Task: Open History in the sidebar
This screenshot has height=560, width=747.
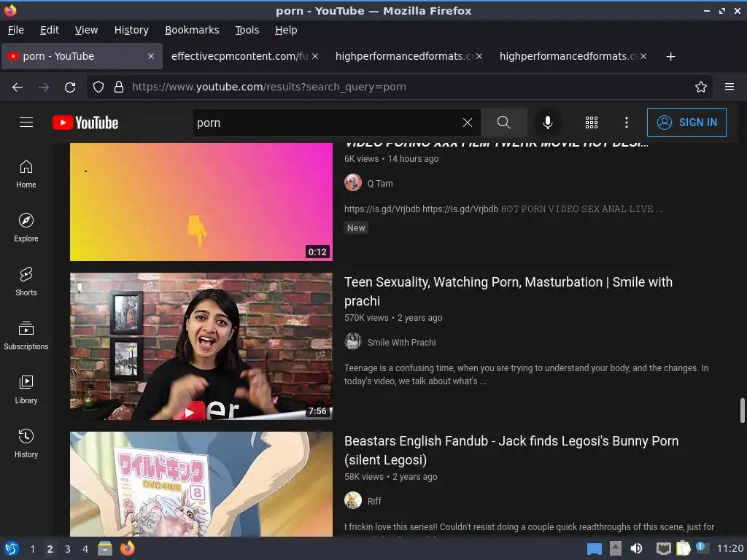Action: [26, 443]
